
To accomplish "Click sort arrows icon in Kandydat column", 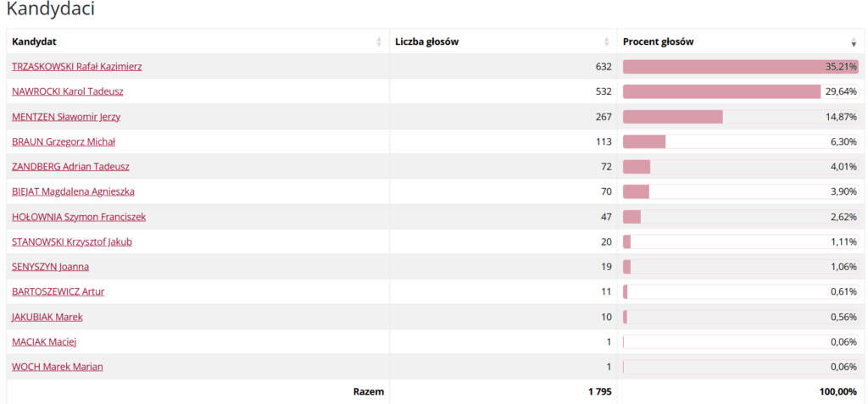I will pyautogui.click(x=379, y=42).
